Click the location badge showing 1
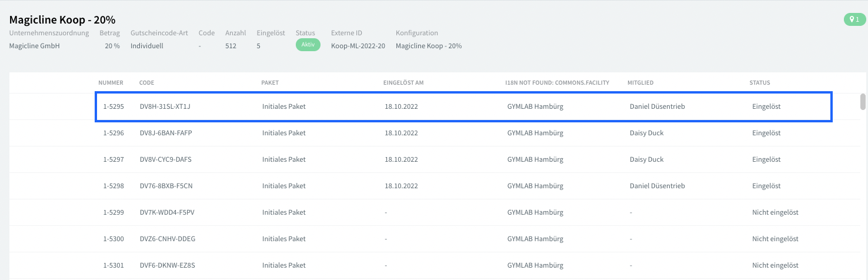This screenshot has height=280, width=868. click(855, 19)
